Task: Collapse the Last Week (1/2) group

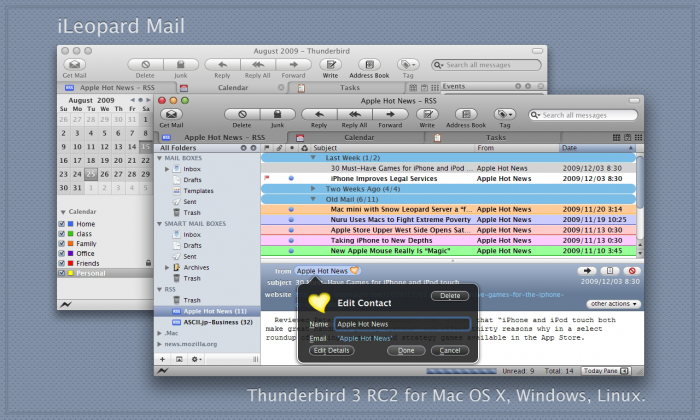Action: click(313, 158)
